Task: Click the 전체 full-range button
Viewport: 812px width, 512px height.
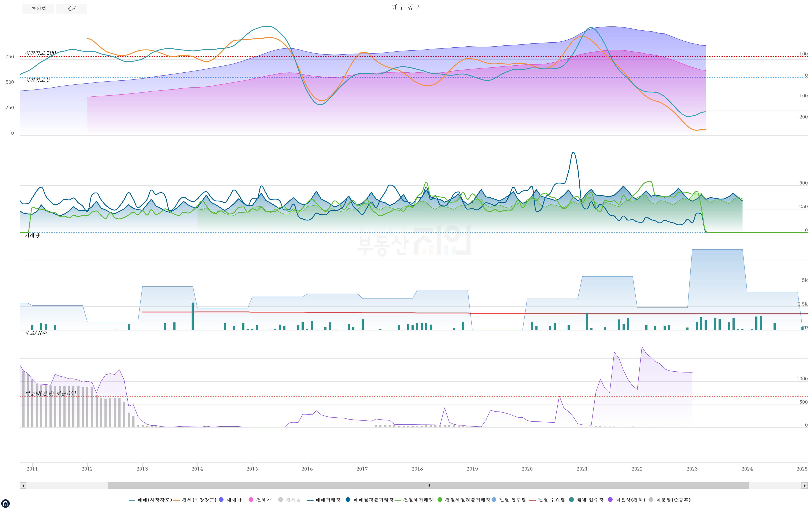Action: [71, 9]
